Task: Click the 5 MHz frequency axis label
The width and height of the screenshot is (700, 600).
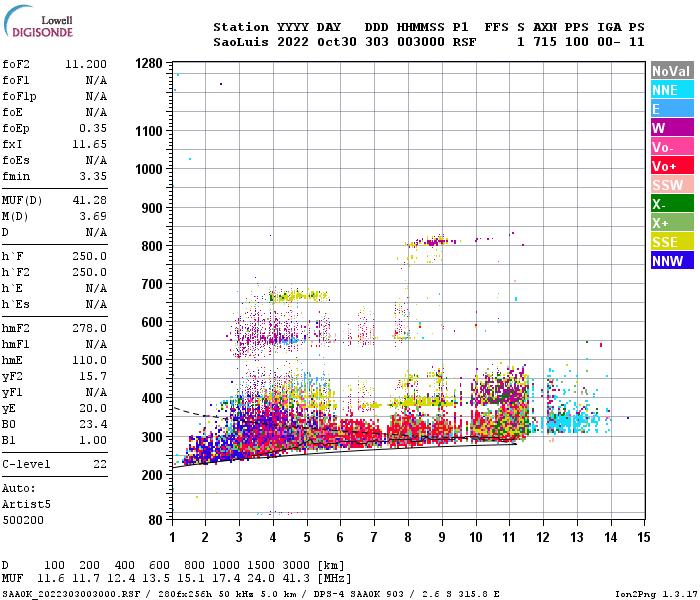Action: [307, 538]
